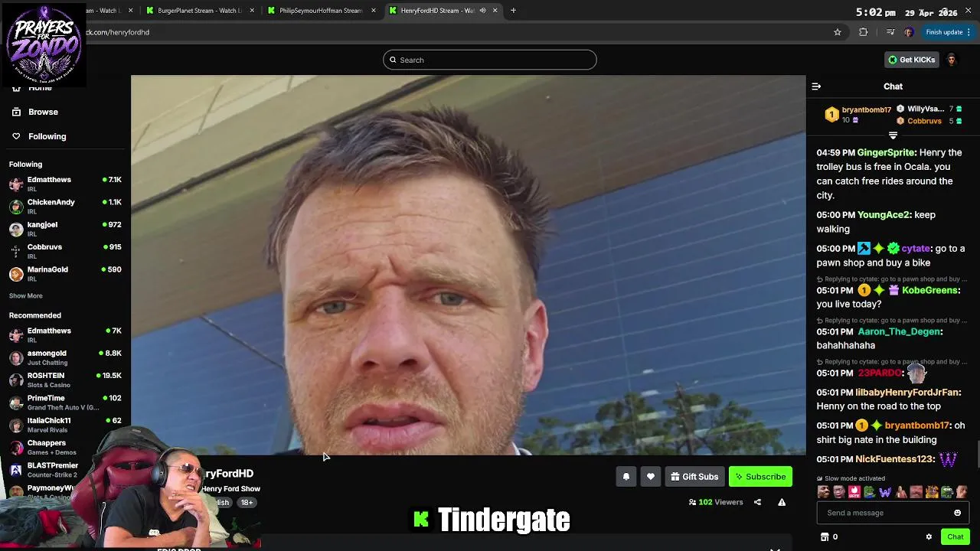980x551 pixels.
Task: Close the PhilipSeymourHoffman Stream tab
Action: coord(374,10)
